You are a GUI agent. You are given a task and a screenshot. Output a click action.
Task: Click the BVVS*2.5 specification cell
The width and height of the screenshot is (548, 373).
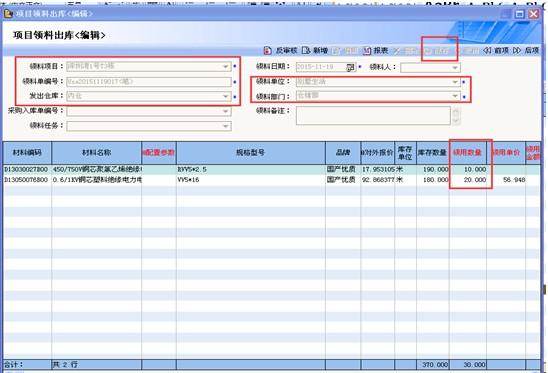(x=251, y=170)
